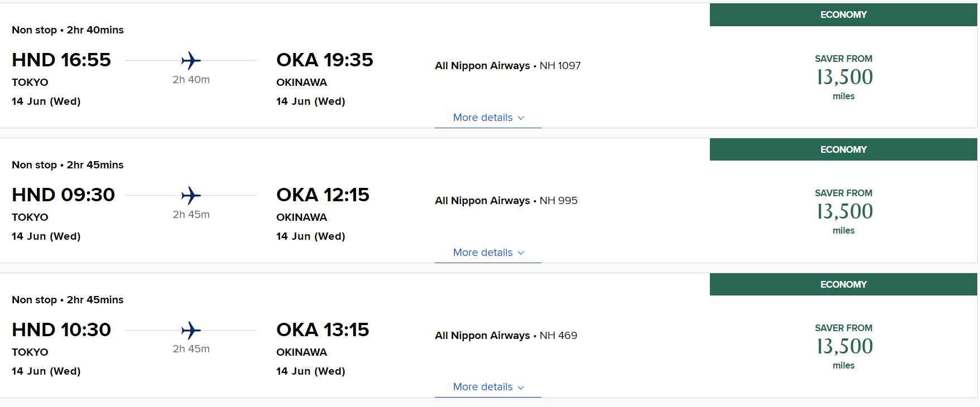Expand More details for flight NH 1097
This screenshot has width=980, height=407.
coord(488,118)
